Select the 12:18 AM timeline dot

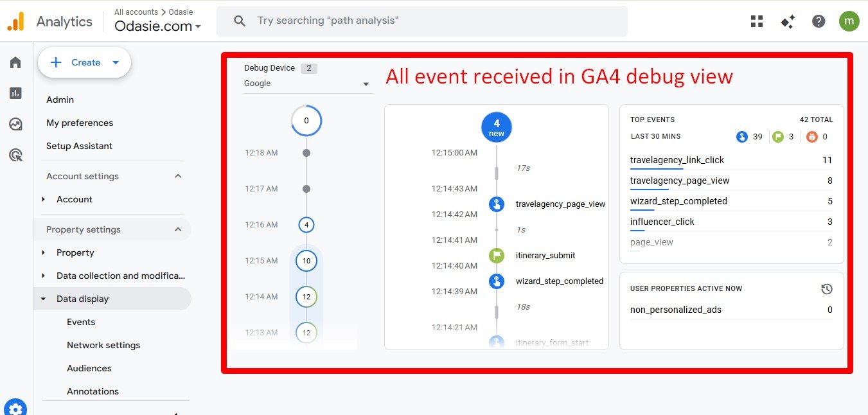pyautogui.click(x=306, y=153)
